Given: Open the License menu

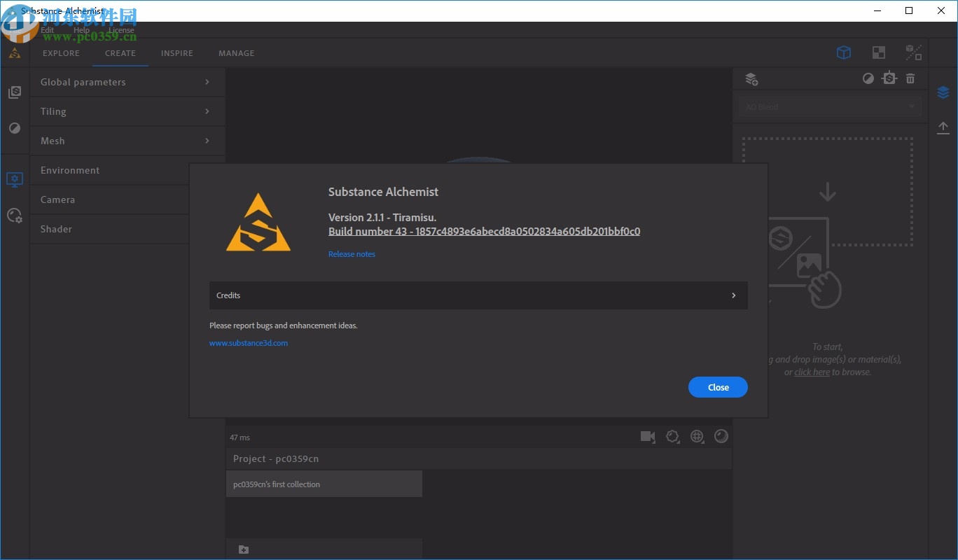Looking at the screenshot, I should point(121,30).
